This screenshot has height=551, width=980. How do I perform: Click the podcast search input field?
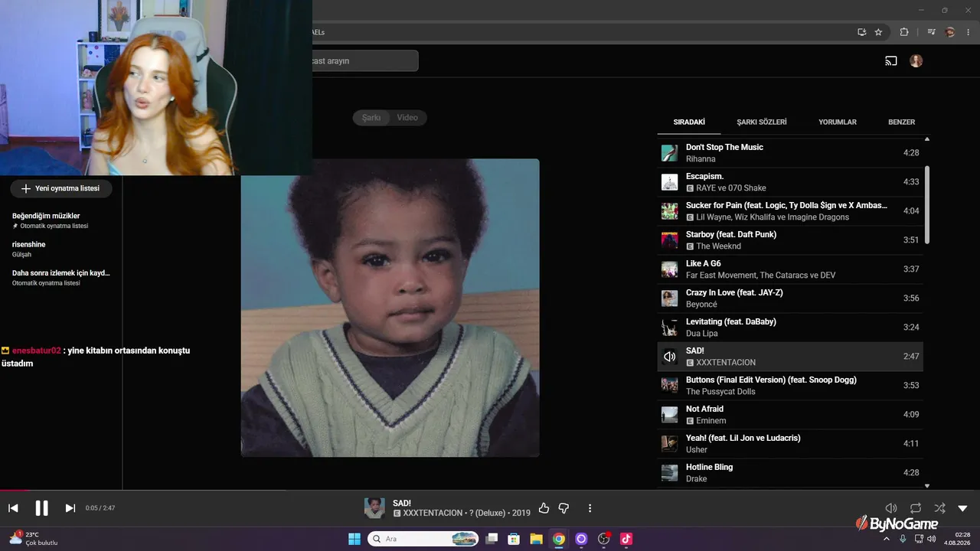(x=364, y=60)
